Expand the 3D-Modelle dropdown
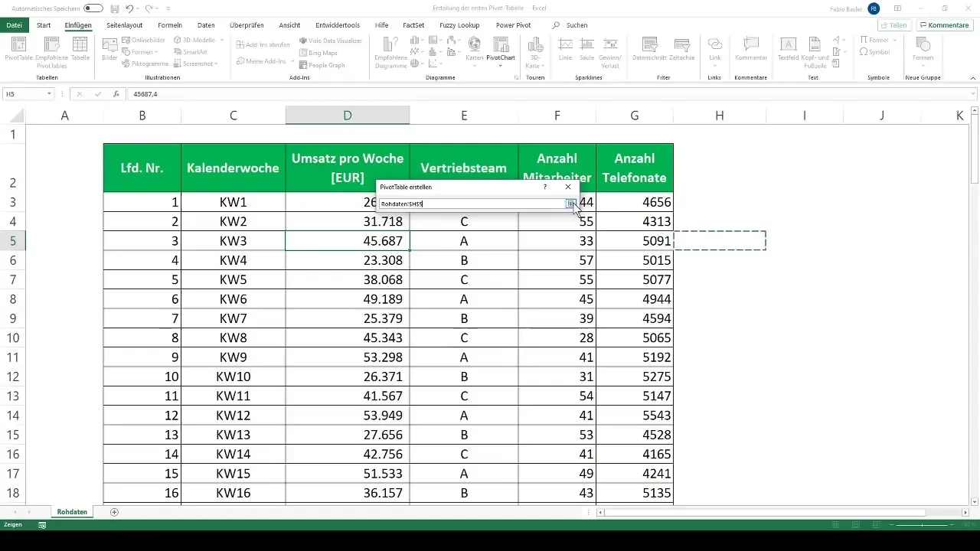Viewport: 980px width, 551px height. pyautogui.click(x=222, y=40)
